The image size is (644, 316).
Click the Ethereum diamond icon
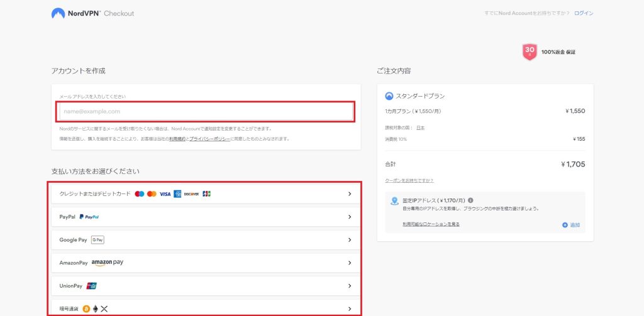point(96,308)
